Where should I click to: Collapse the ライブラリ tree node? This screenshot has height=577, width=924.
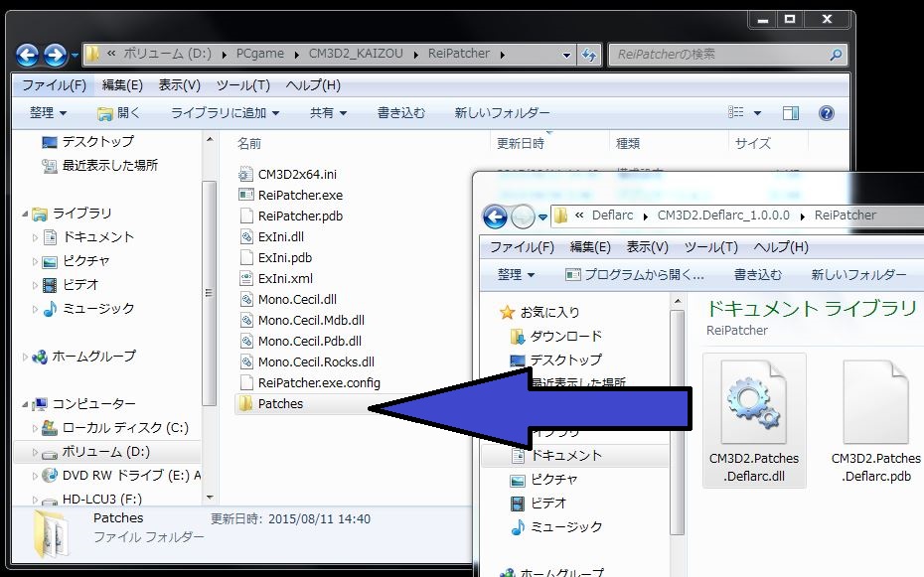click(x=25, y=214)
